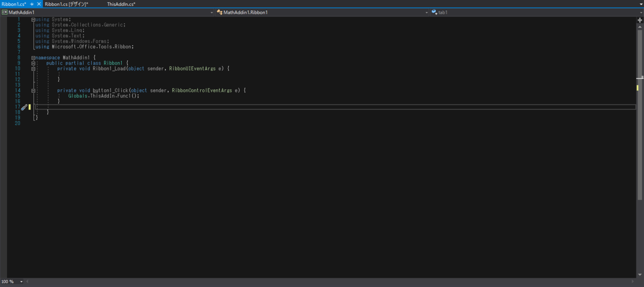Viewport: 644px width, 287px height.
Task: Click 'Globals.ThisAddIn.Func1();' on line 15
Action: click(104, 96)
